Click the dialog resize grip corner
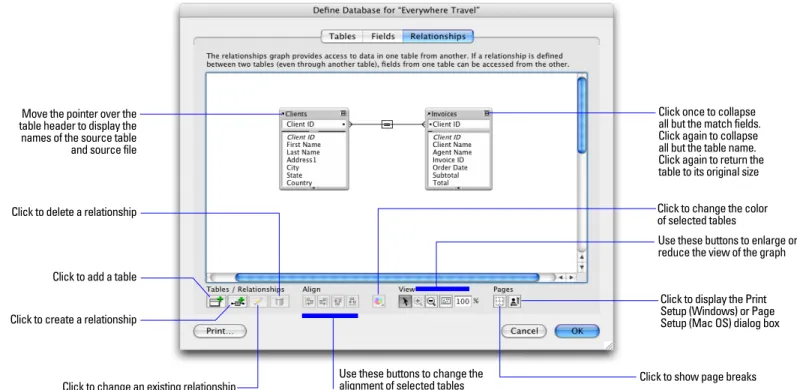 click(608, 345)
